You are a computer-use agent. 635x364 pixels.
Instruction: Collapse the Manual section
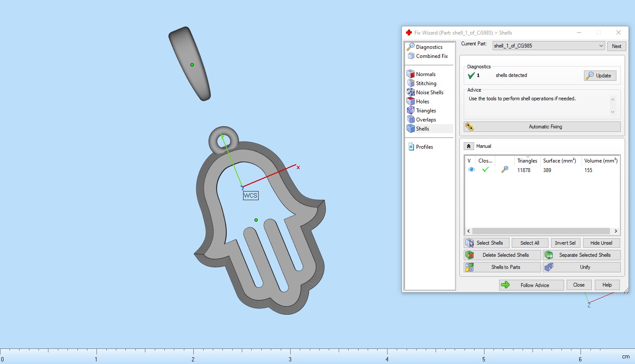coord(468,146)
